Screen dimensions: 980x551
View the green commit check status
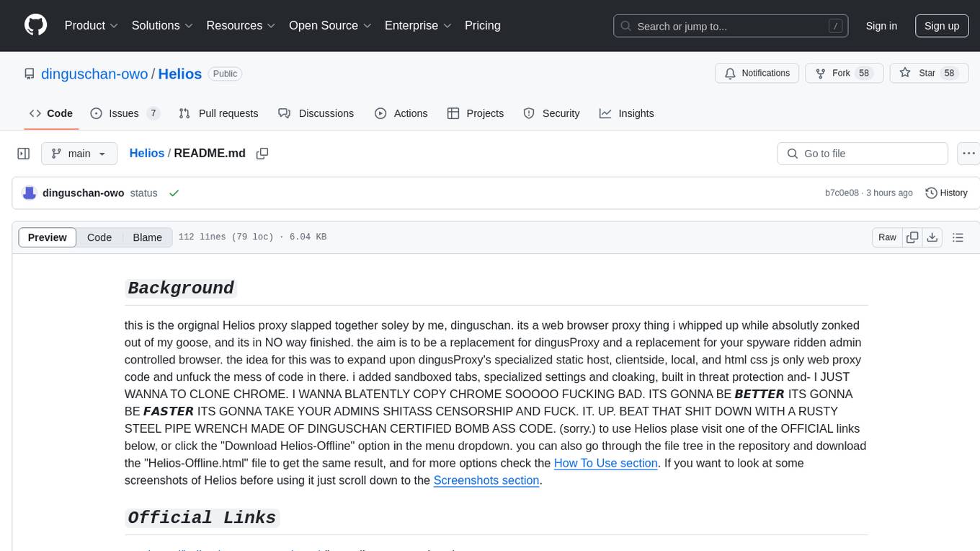click(x=174, y=193)
